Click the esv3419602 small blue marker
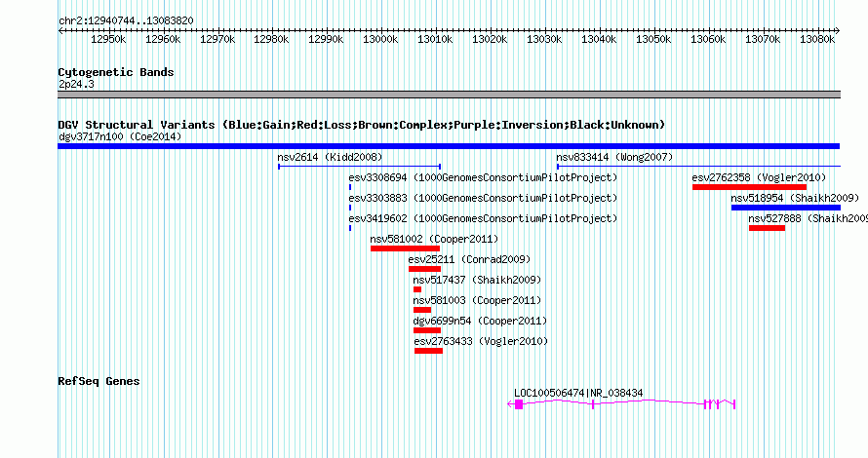The width and height of the screenshot is (868, 458). (x=350, y=228)
